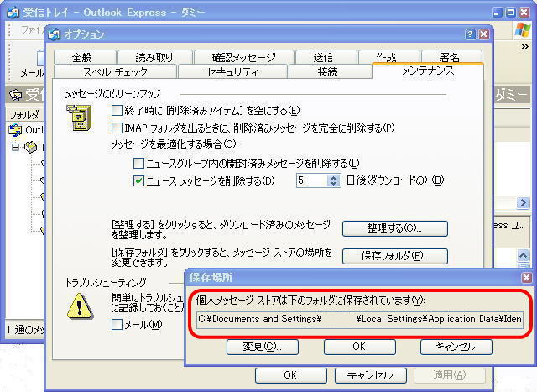The image size is (537, 392).
Task: Click the Outlook Express title bar icon
Action: click(13, 13)
